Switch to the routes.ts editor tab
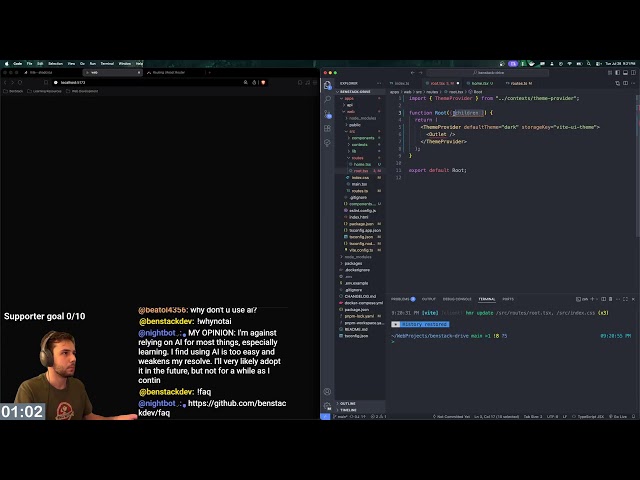Image resolution: width=640 pixels, height=480 pixels. tap(520, 83)
